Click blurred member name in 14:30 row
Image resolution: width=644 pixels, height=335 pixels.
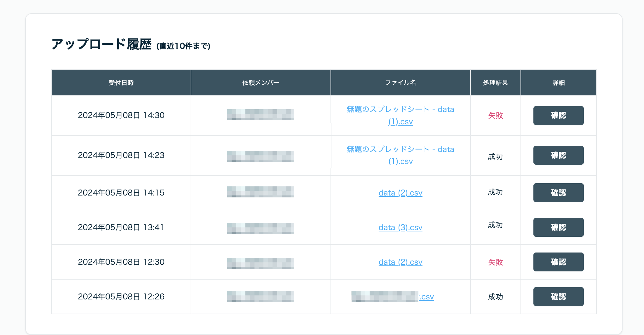(x=260, y=115)
